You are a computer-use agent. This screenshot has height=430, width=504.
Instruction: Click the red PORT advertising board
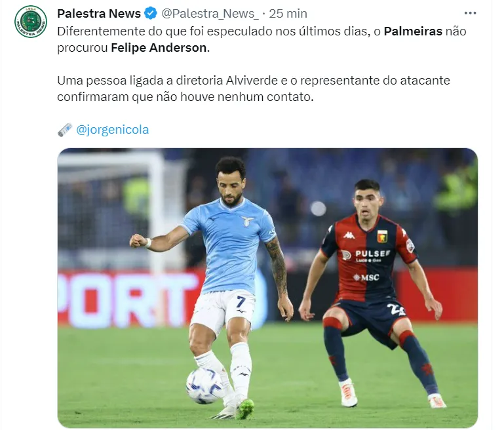coord(128,299)
